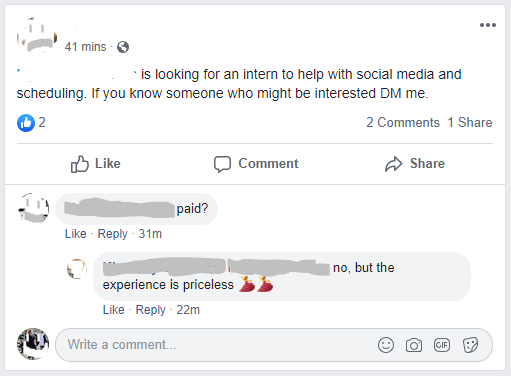Attach a photo with camera icon
This screenshot has width=511, height=376.
(x=414, y=345)
